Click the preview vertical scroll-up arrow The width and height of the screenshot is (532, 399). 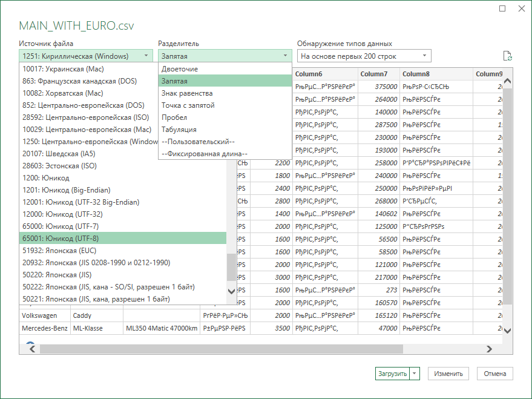(508, 81)
